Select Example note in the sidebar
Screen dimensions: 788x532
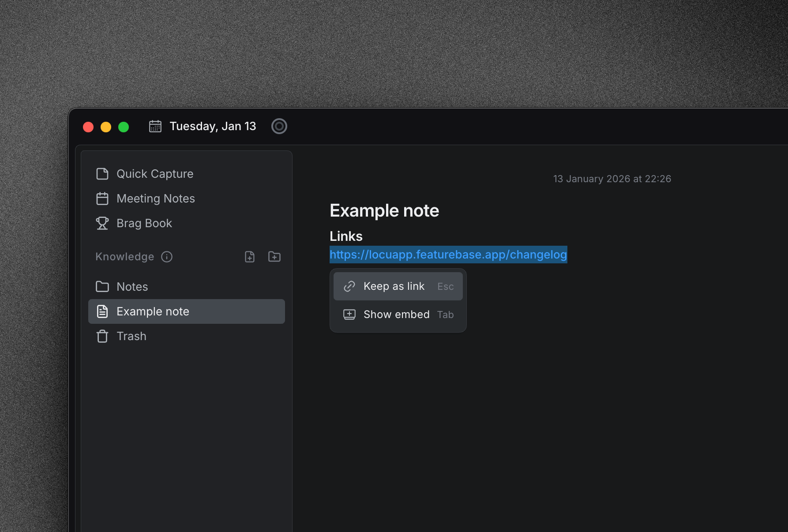153,311
